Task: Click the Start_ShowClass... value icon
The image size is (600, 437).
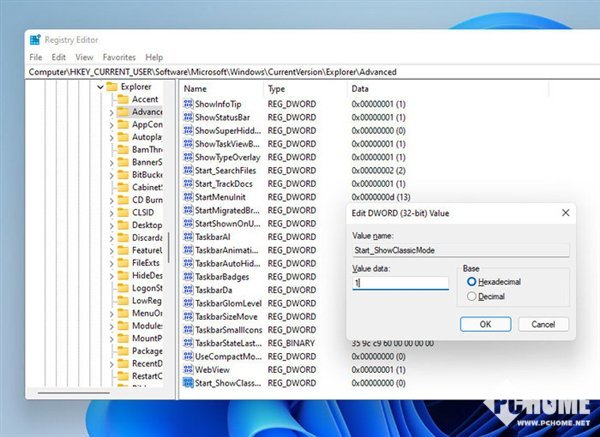Action: [x=188, y=383]
